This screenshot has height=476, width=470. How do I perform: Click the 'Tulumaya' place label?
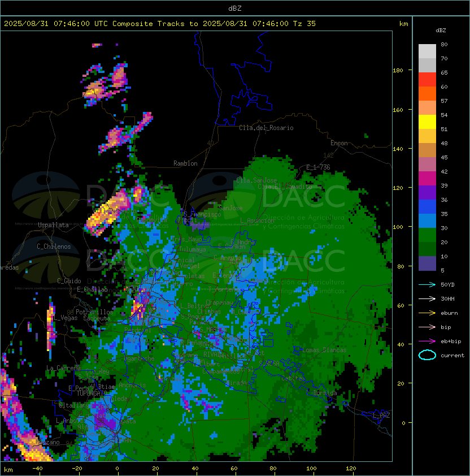click(x=193, y=249)
